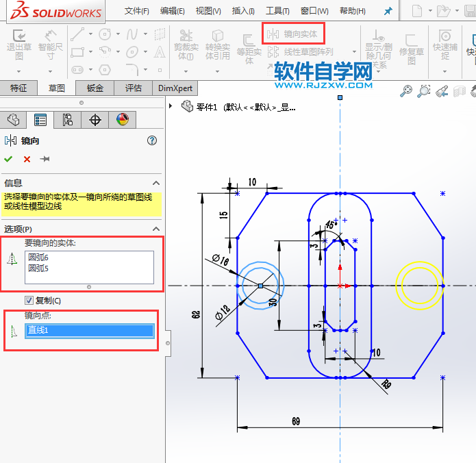Click the red X to cancel mirror
The width and height of the screenshot is (476, 463).
tap(27, 159)
